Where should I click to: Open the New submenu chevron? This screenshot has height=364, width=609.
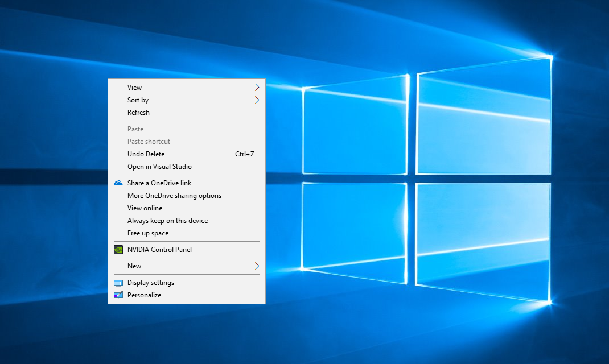256,266
